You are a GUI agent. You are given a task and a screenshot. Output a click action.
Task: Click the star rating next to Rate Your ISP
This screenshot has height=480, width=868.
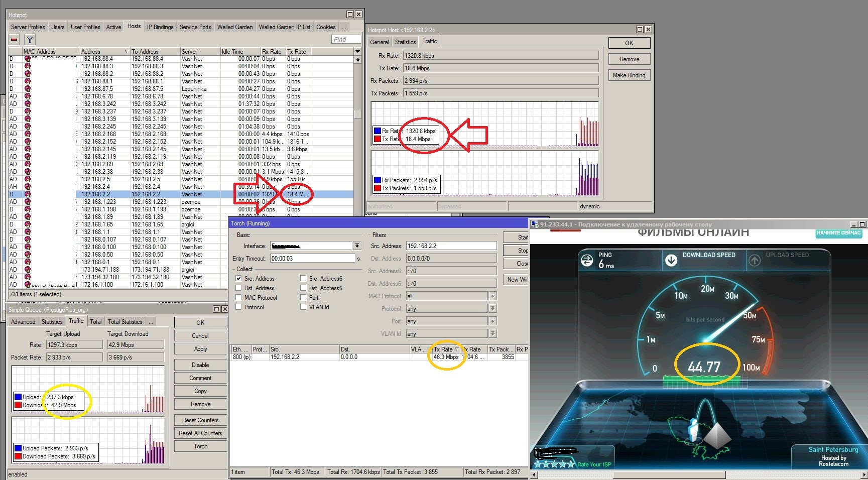(x=554, y=464)
